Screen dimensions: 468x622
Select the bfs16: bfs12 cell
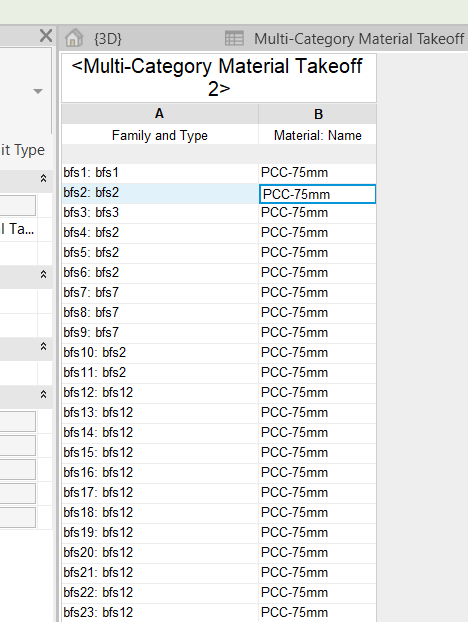[160, 473]
